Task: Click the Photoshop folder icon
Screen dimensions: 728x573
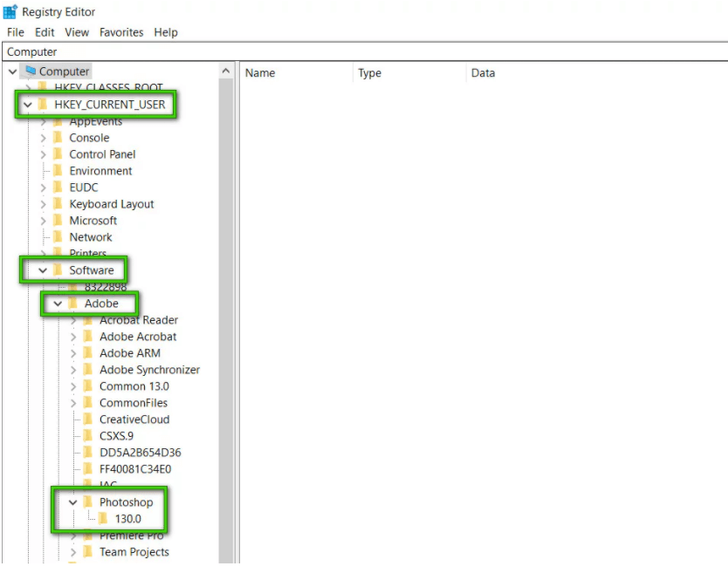Action: coord(87,501)
